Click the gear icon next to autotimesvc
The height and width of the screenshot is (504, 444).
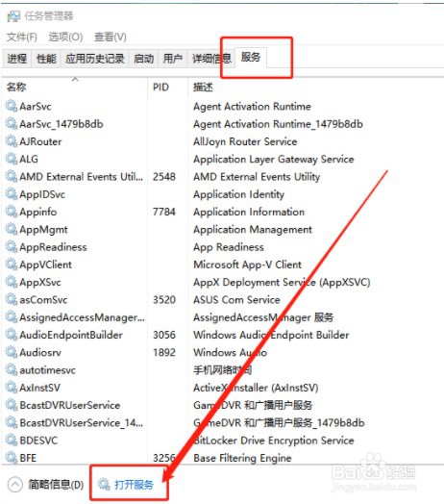click(x=12, y=369)
